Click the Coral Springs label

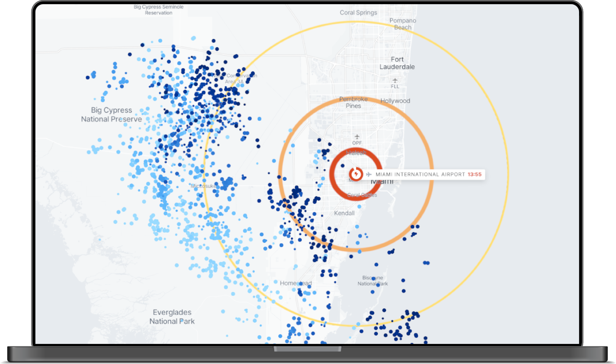pos(358,12)
